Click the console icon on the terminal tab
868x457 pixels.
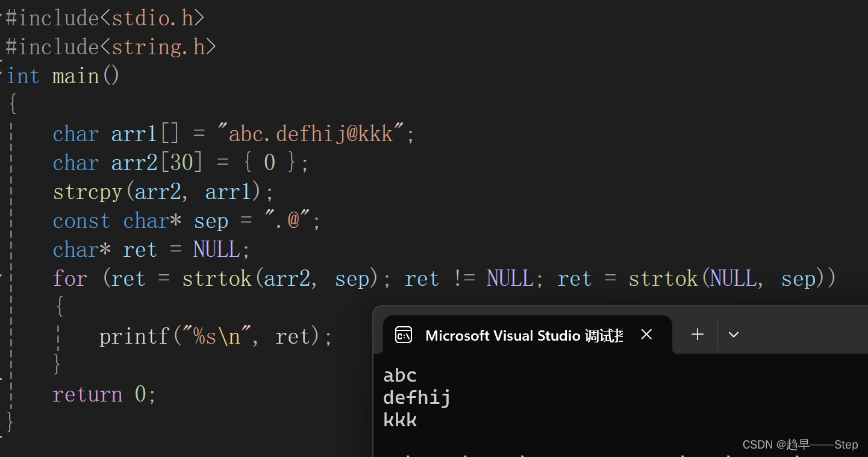(x=403, y=335)
